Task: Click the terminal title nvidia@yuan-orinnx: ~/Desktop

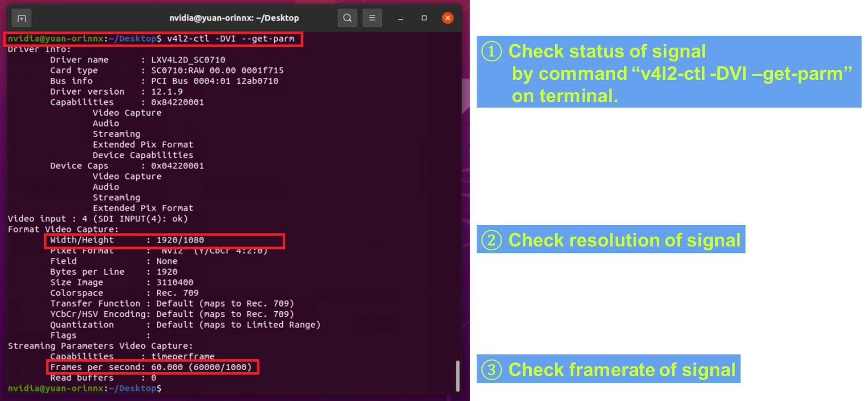Action: (x=234, y=18)
